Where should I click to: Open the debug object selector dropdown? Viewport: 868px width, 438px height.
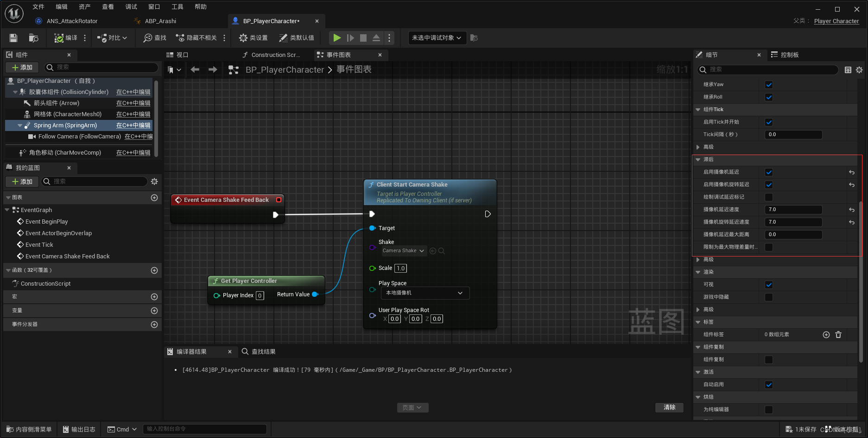point(437,38)
